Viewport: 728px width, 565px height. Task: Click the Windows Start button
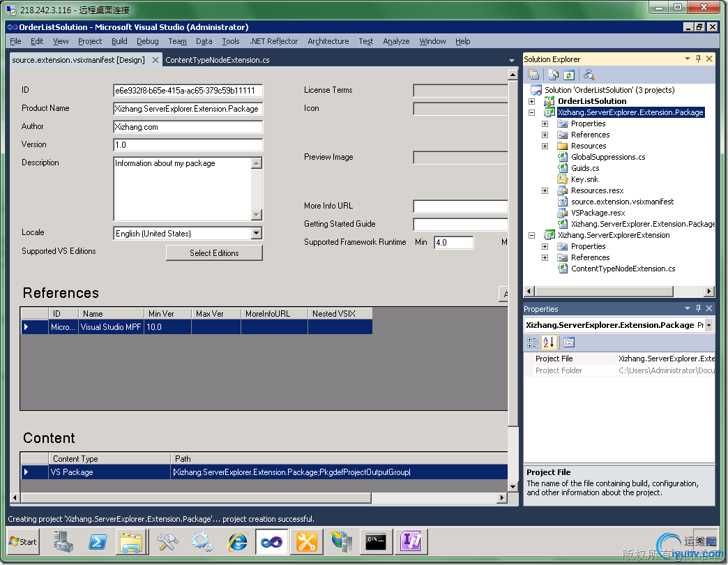(23, 541)
